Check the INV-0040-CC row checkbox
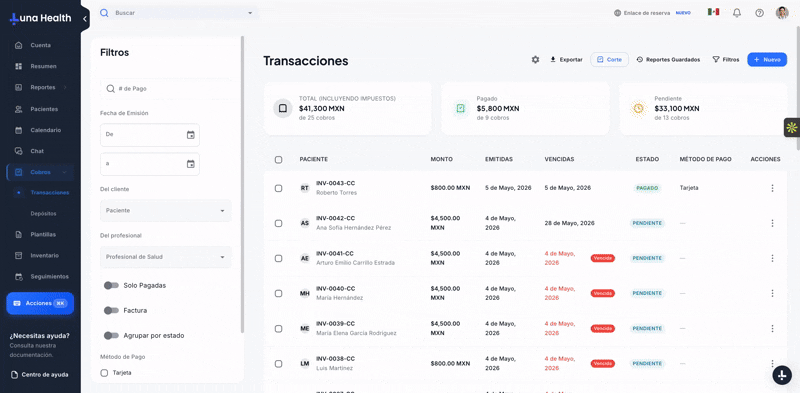Viewport: 800px width, 393px height. click(279, 294)
